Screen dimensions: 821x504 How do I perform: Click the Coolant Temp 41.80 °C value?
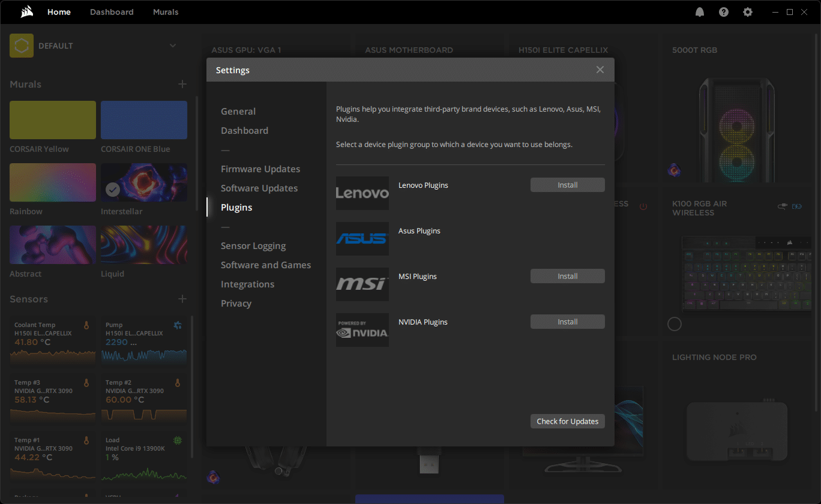click(32, 342)
